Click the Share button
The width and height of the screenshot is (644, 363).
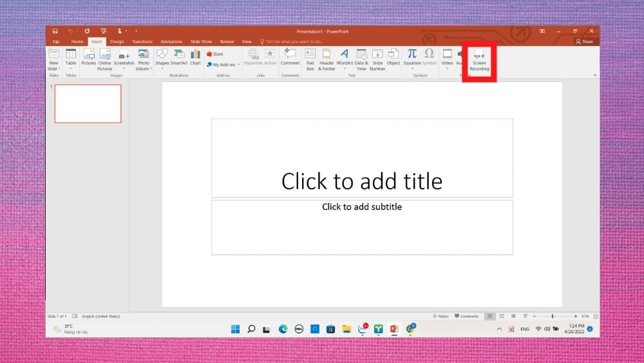[585, 41]
